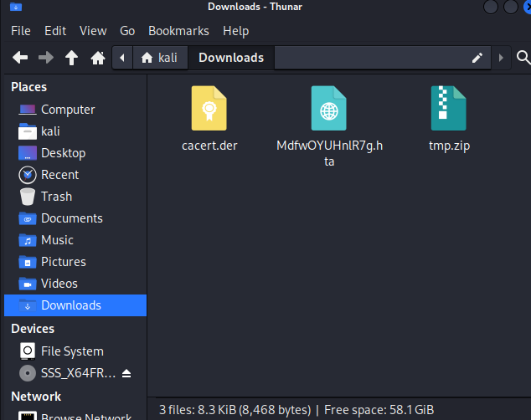
Task: Click the Computer laptop icon in the sidebar
Action: (28, 110)
